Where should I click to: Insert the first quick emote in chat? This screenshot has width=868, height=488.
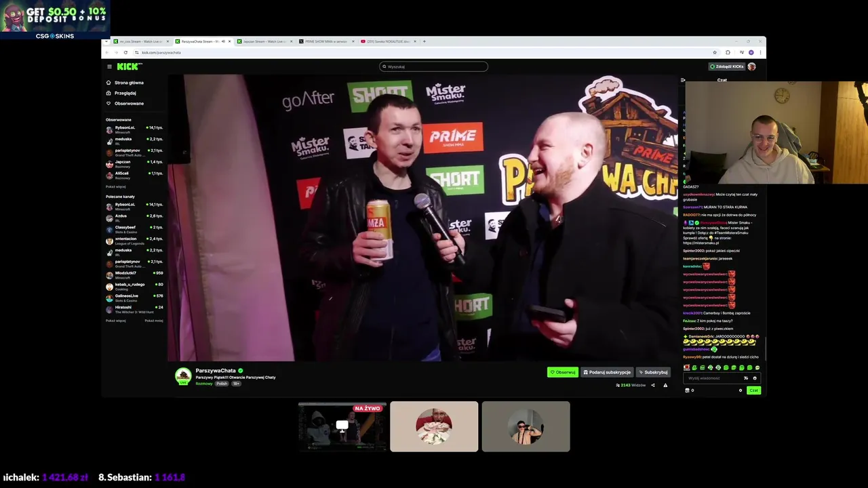(x=686, y=367)
